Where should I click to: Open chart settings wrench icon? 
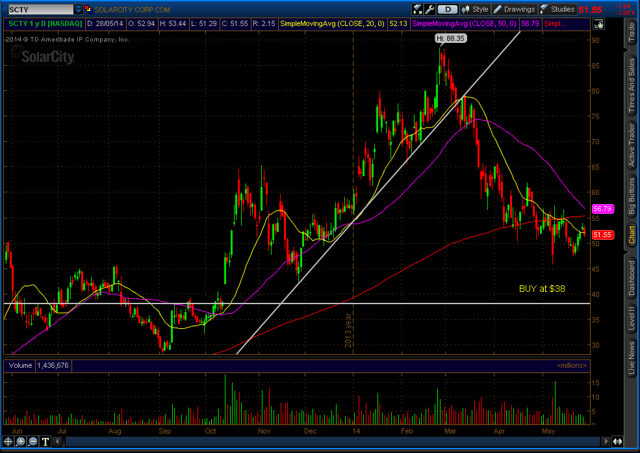[x=429, y=9]
